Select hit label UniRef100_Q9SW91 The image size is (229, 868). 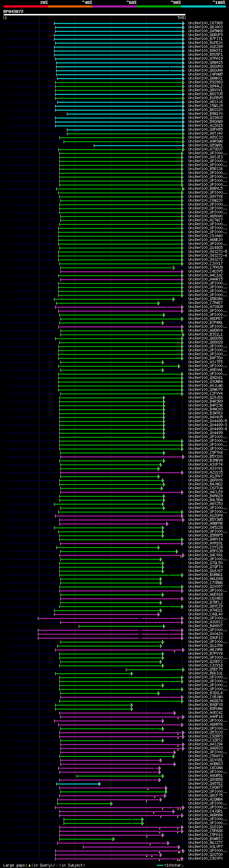[205, 145]
